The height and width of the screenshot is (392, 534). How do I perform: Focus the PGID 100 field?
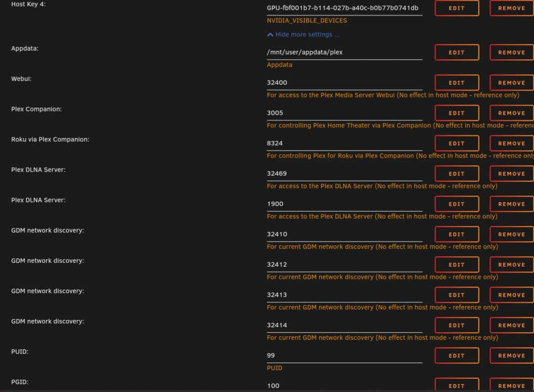[x=344, y=386]
